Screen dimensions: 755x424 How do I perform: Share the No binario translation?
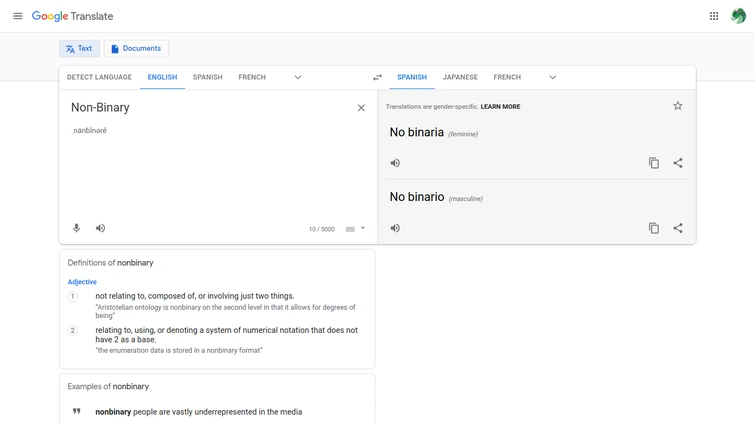click(677, 228)
